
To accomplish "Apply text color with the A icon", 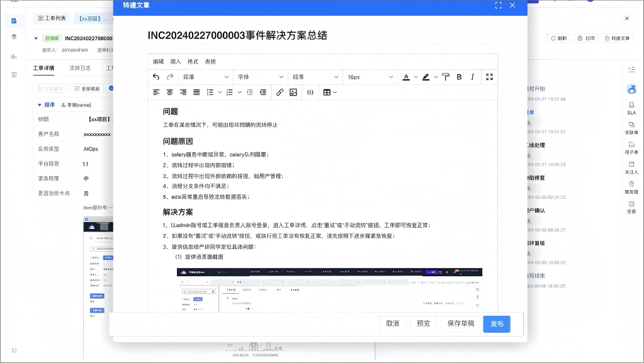I will pyautogui.click(x=406, y=77).
